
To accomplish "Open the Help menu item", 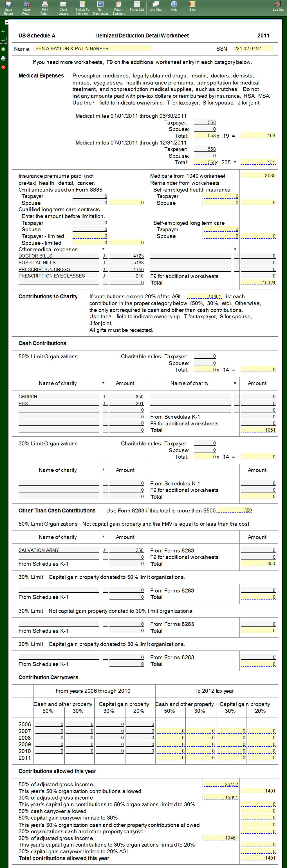I will tap(174, 6).
